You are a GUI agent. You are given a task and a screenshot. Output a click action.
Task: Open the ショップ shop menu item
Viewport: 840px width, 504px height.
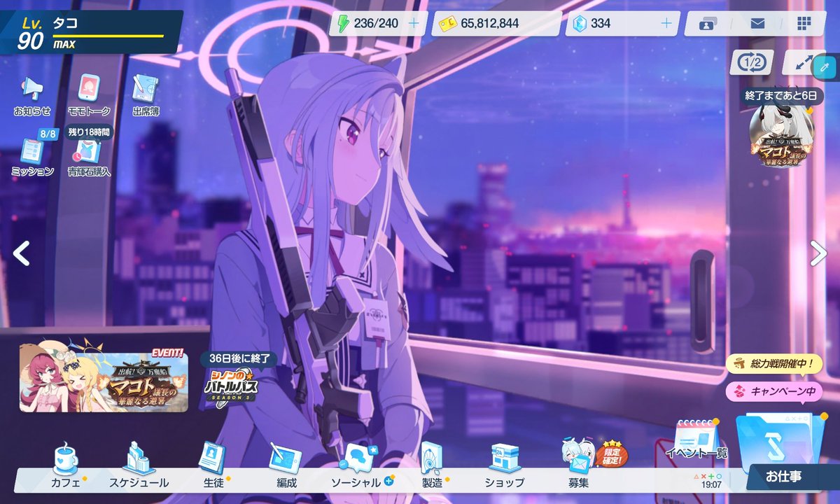click(x=505, y=465)
